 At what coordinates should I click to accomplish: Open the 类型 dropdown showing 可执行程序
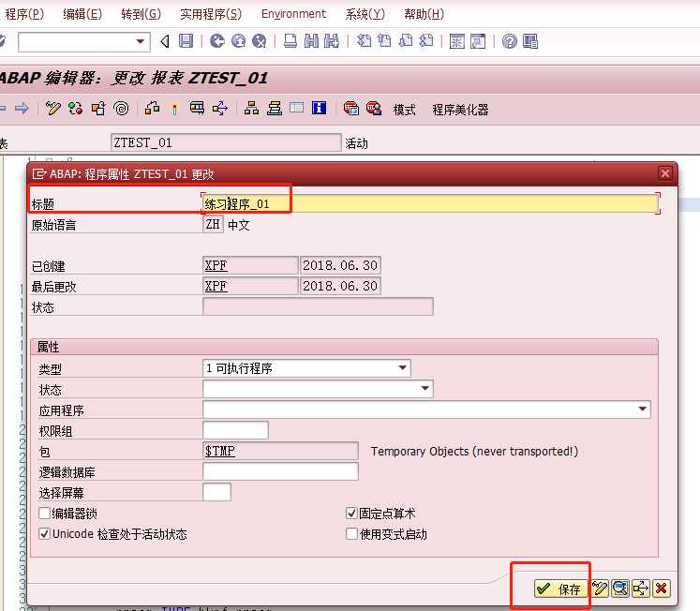306,368
